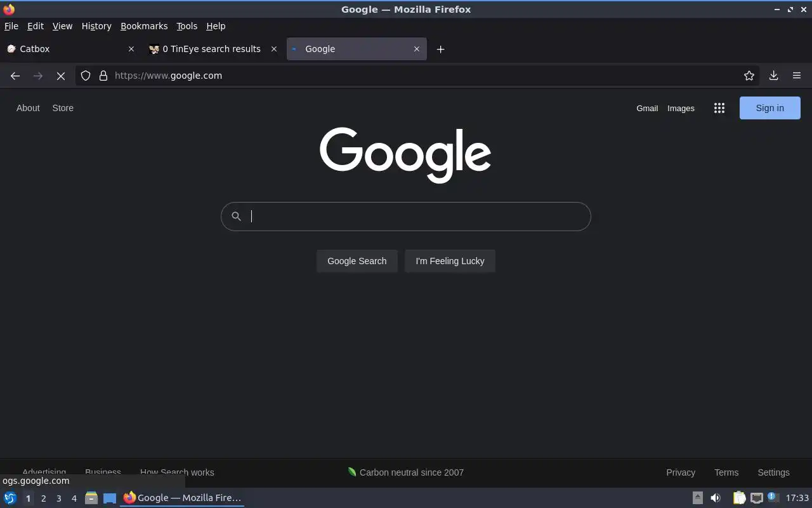The image size is (812, 508).
Task: Open the Settings footer menu
Action: coord(773,472)
